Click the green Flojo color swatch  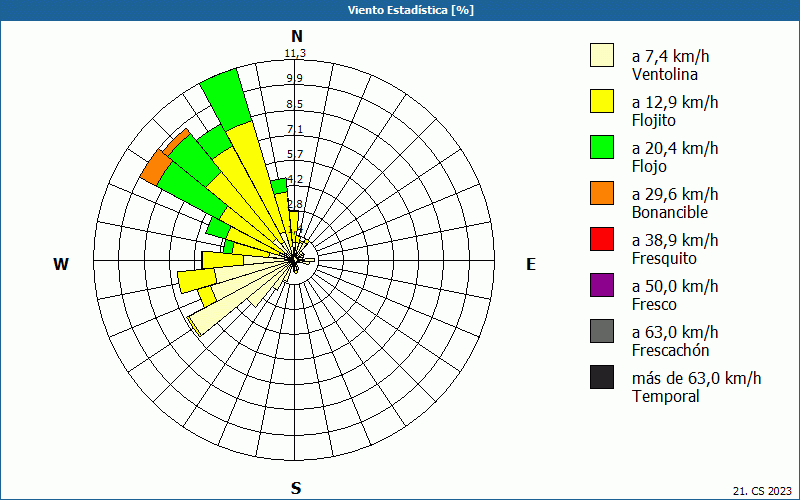coord(602,147)
